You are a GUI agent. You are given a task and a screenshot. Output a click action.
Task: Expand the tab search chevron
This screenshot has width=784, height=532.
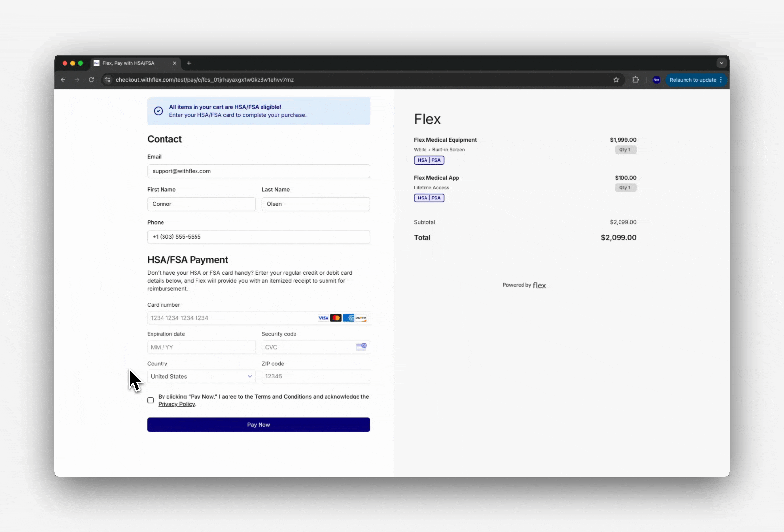721,63
